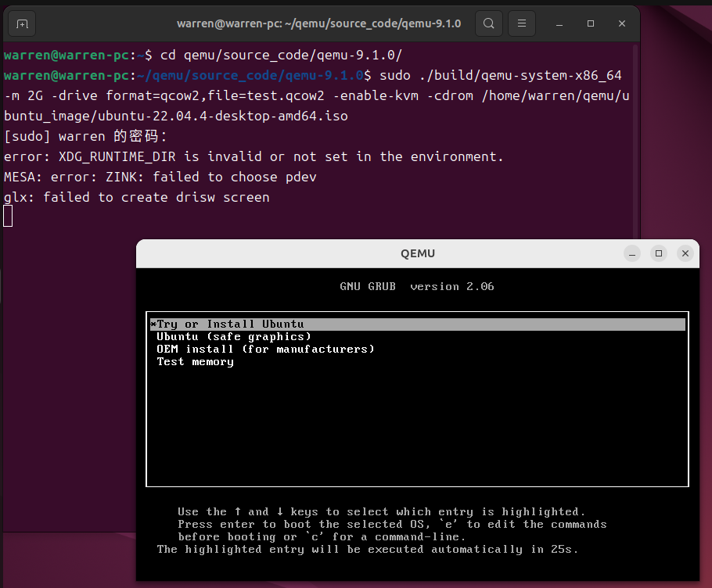Maximize the QEMU window
The image size is (712, 588).
point(659,253)
